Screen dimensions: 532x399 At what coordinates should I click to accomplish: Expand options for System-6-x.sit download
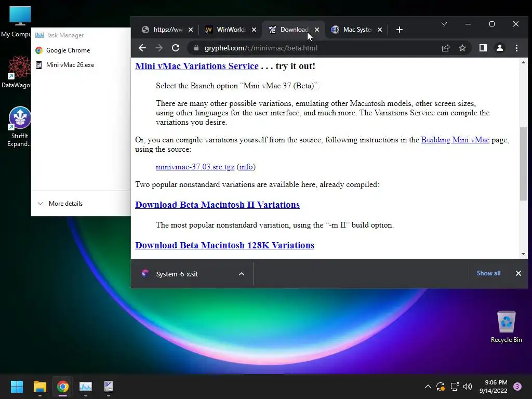point(241,274)
